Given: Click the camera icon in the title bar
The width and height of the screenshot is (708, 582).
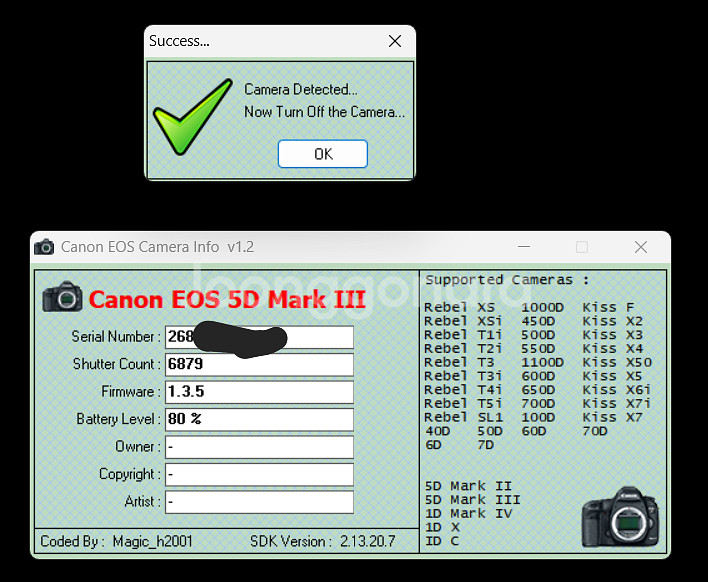Looking at the screenshot, I should tap(44, 247).
